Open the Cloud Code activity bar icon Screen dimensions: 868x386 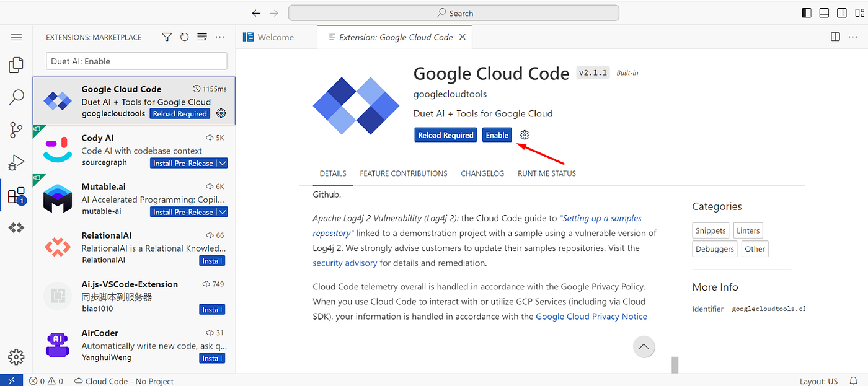click(x=16, y=228)
